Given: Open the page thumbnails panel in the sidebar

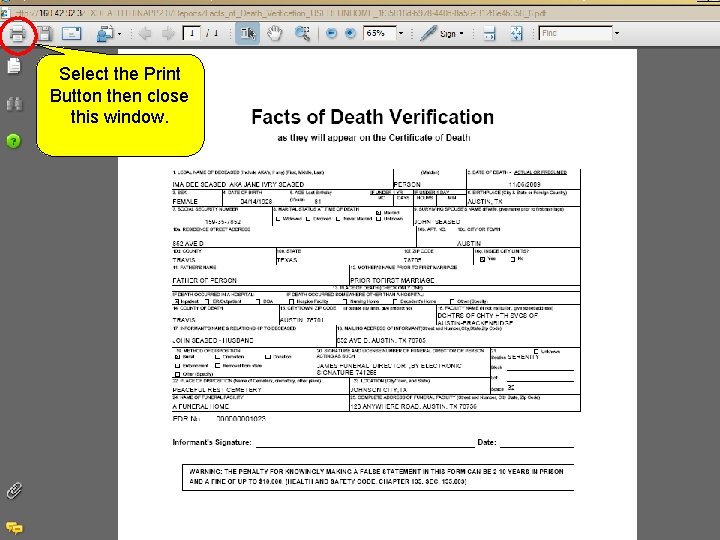Looking at the screenshot, I should [14, 66].
